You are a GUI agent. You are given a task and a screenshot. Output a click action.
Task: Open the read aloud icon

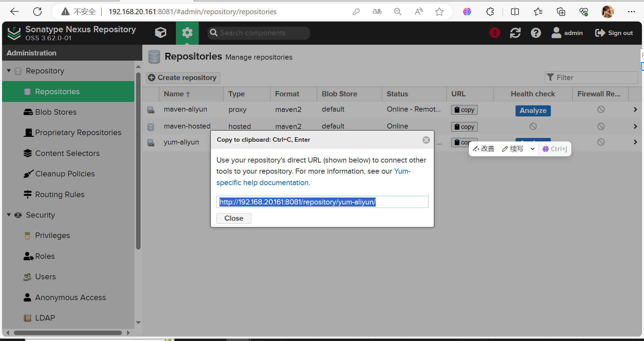pos(419,12)
